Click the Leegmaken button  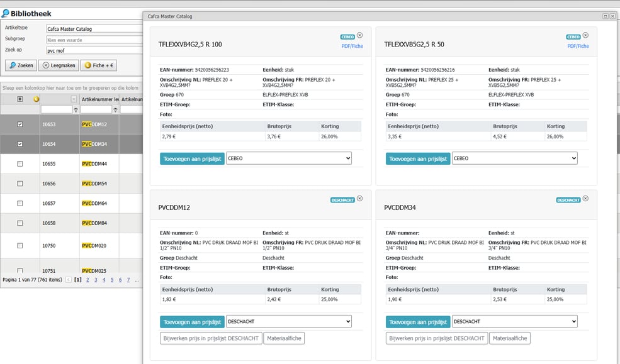point(59,65)
